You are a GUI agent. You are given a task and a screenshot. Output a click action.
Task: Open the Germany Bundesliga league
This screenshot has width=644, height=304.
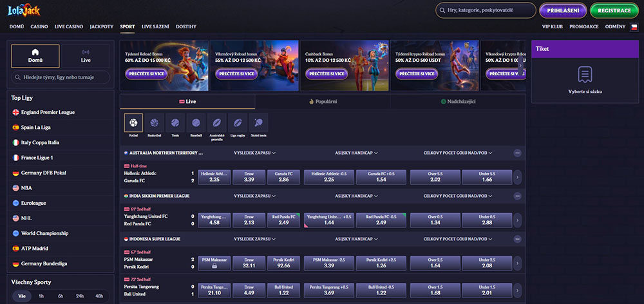(x=61, y=263)
